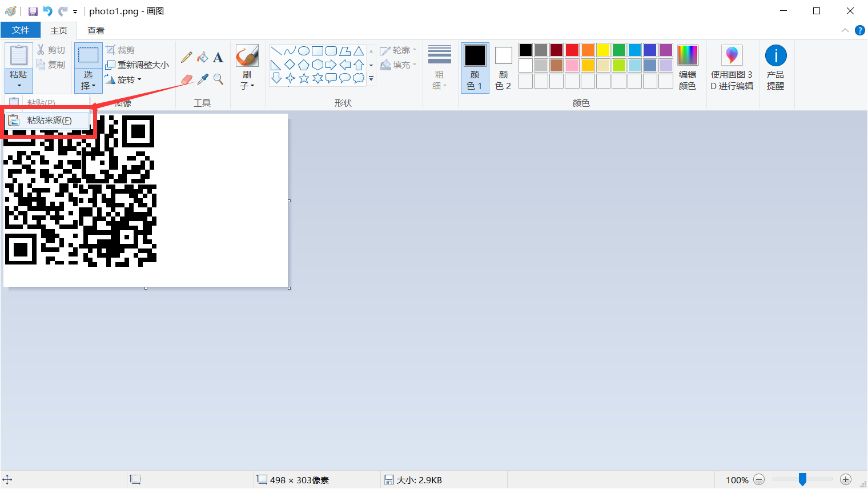The width and height of the screenshot is (868, 489).
Task: Select the Color picker eyedropper tool
Action: [203, 79]
